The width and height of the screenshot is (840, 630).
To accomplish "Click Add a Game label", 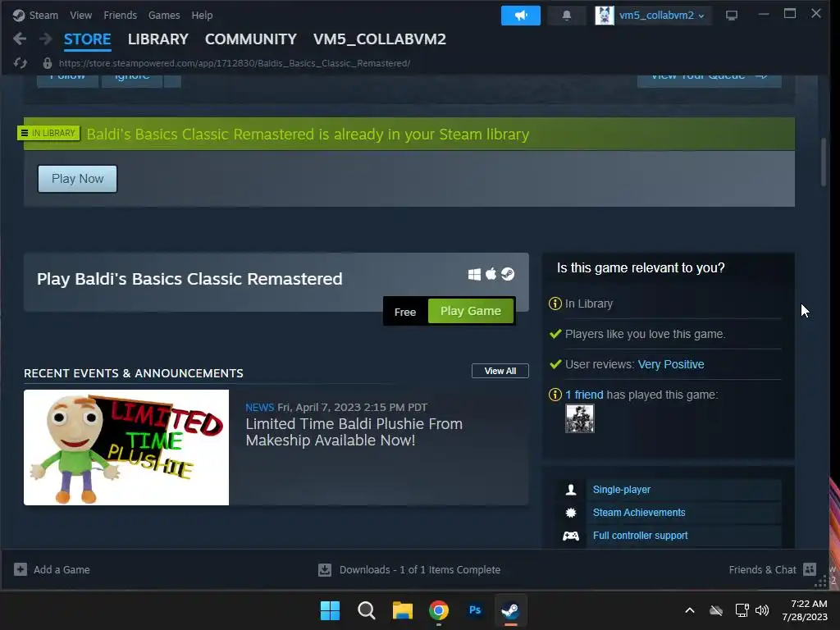I will 62,569.
